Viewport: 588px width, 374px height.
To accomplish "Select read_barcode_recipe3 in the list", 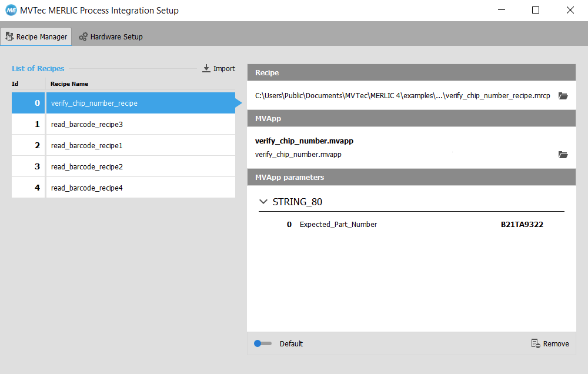I will 86,124.
